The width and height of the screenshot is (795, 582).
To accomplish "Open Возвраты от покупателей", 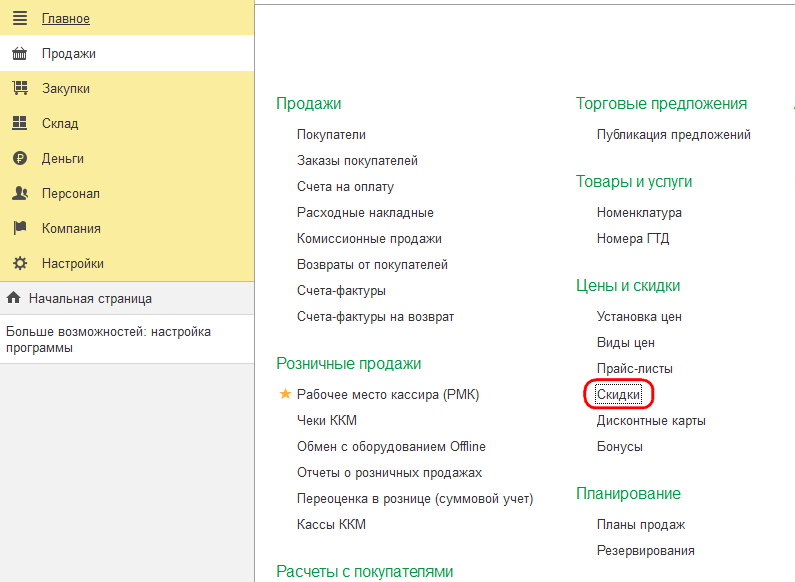I will click(372, 265).
